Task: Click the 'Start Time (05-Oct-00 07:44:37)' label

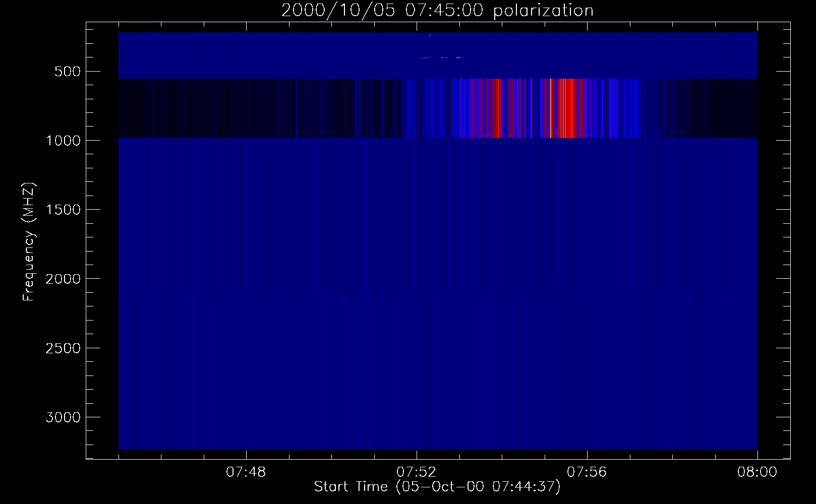Action: point(437,487)
